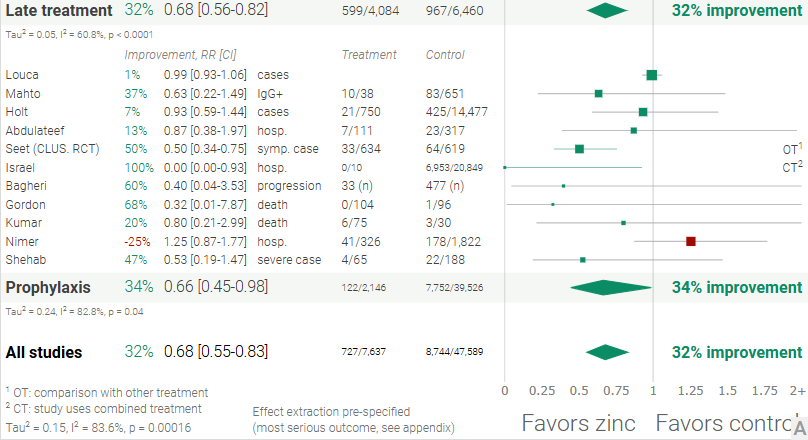Select the Late treatment section heading
808x440 pixels.
[58, 11]
